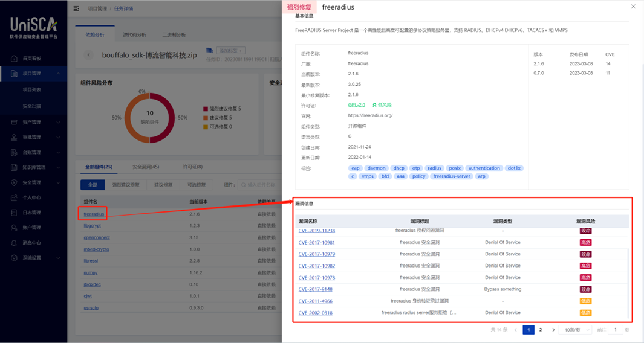Click the 项目管理 document icon in sidebar
Screen dimensions: 644x343
[x=14, y=74]
